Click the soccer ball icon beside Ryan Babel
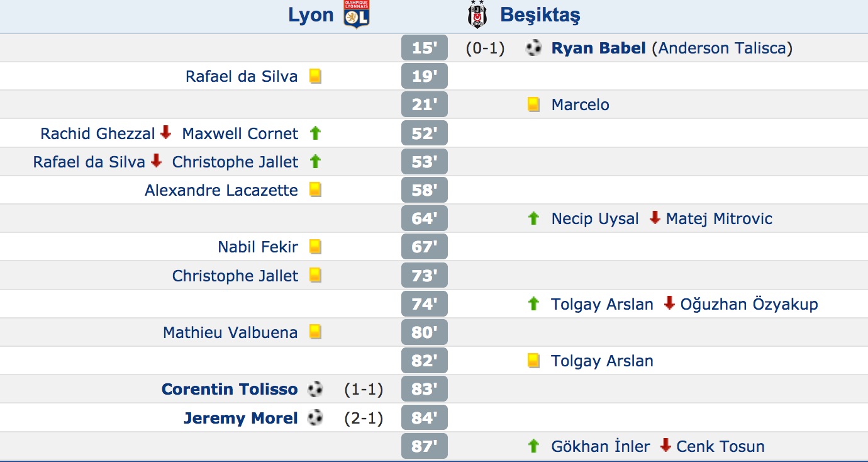This screenshot has height=462, width=868. point(534,48)
